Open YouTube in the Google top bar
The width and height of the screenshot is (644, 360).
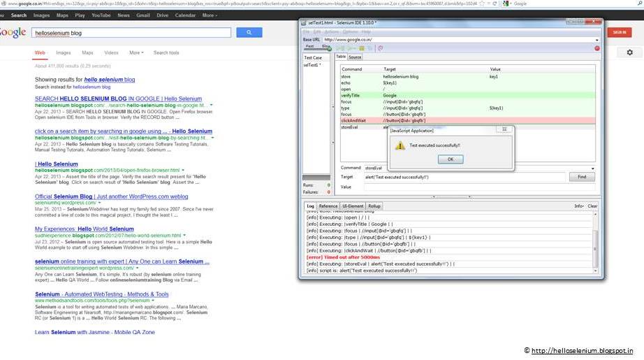pyautogui.click(x=101, y=15)
